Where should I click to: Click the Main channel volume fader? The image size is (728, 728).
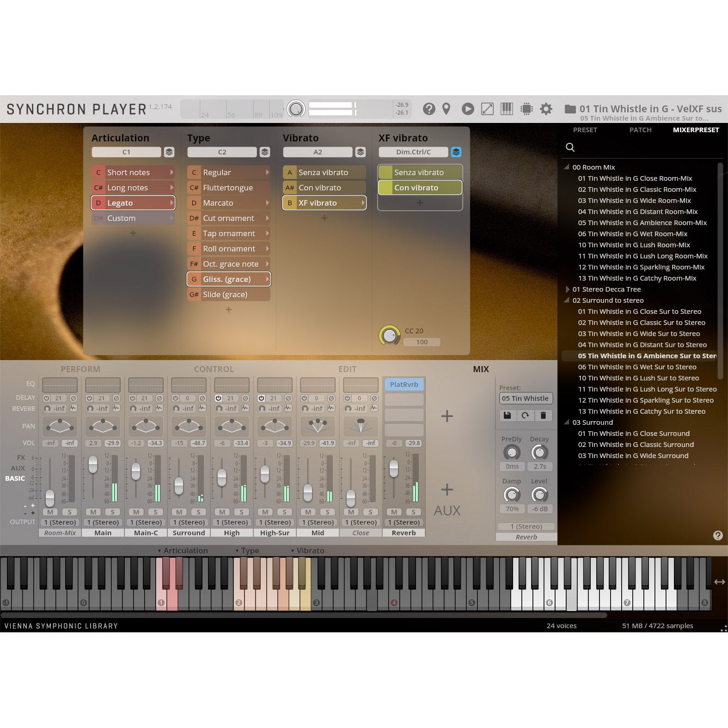point(93,464)
